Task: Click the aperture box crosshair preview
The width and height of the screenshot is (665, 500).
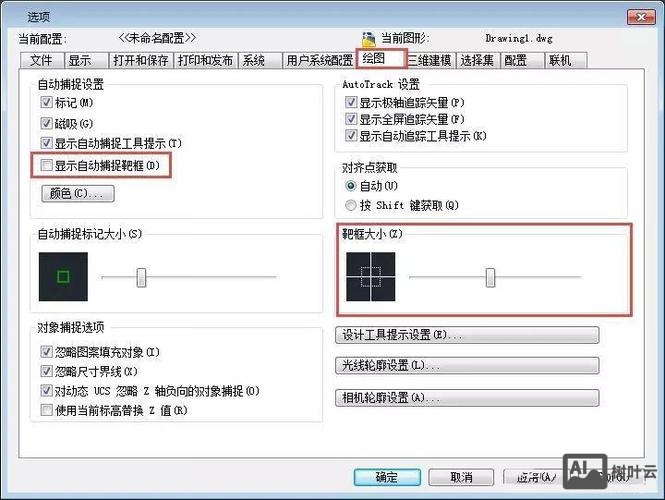Action: (371, 277)
